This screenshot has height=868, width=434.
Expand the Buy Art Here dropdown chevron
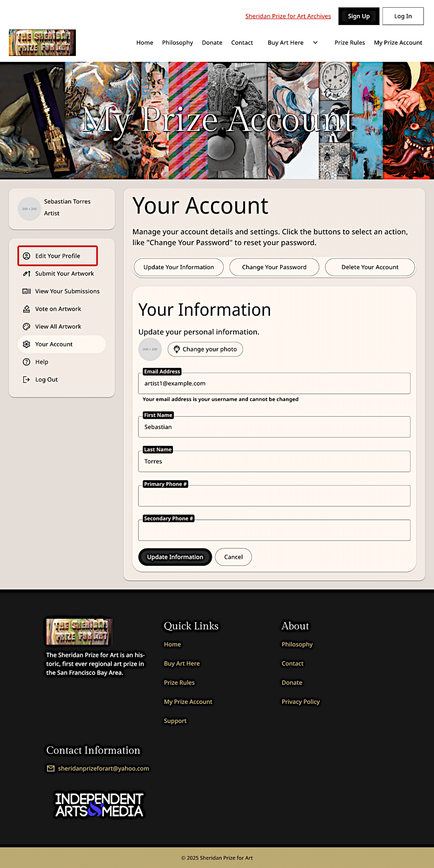(315, 42)
